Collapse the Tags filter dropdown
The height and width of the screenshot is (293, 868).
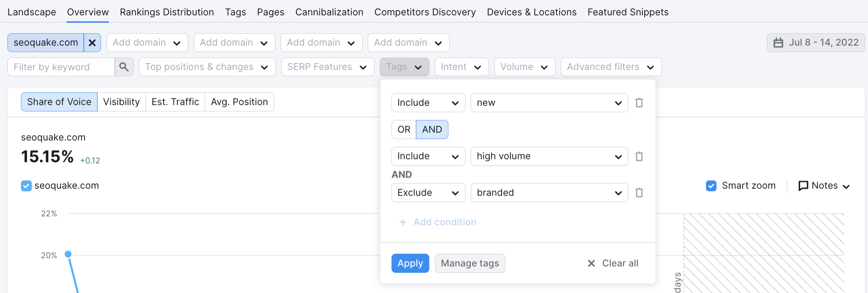click(404, 67)
